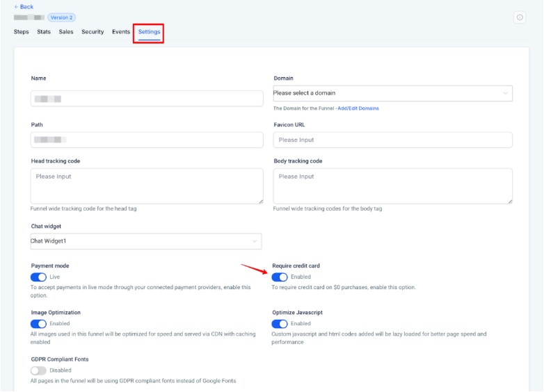Viewport: 544px width, 392px height.
Task: Click into Body tracking code textarea
Action: [x=392, y=186]
